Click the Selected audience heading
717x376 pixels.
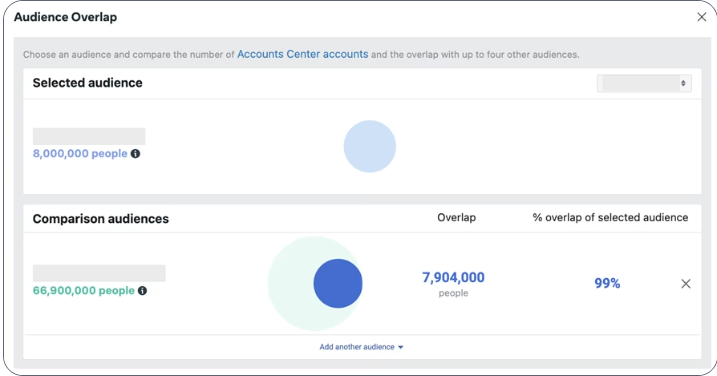click(x=87, y=83)
